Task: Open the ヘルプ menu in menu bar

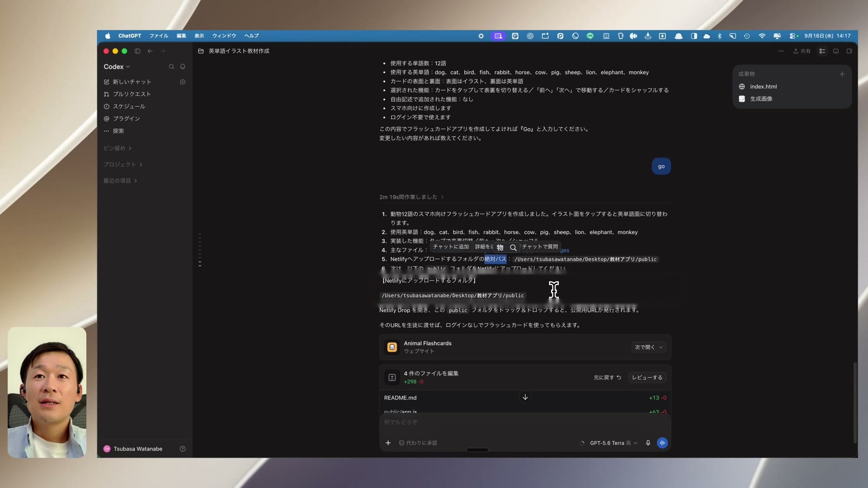Action: tap(251, 36)
